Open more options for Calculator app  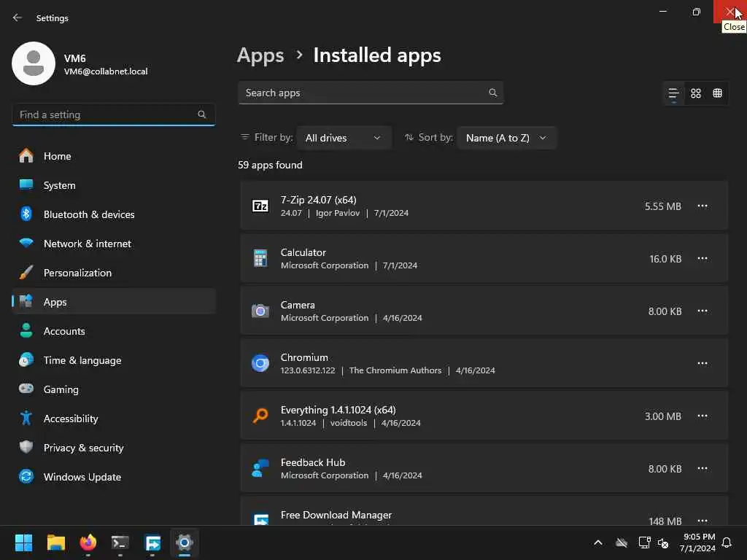click(x=703, y=259)
